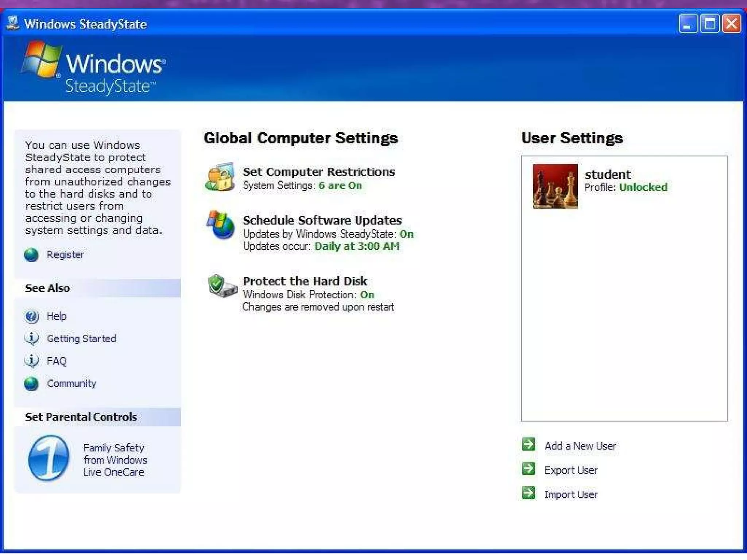Open Set Computer Restrictions settings
The height and width of the screenshot is (560, 747).
(x=318, y=172)
